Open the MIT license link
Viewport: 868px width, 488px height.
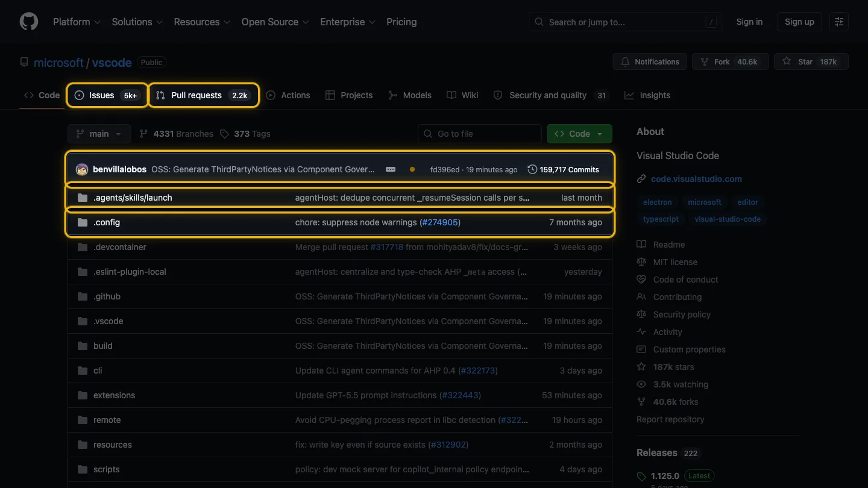point(667,262)
